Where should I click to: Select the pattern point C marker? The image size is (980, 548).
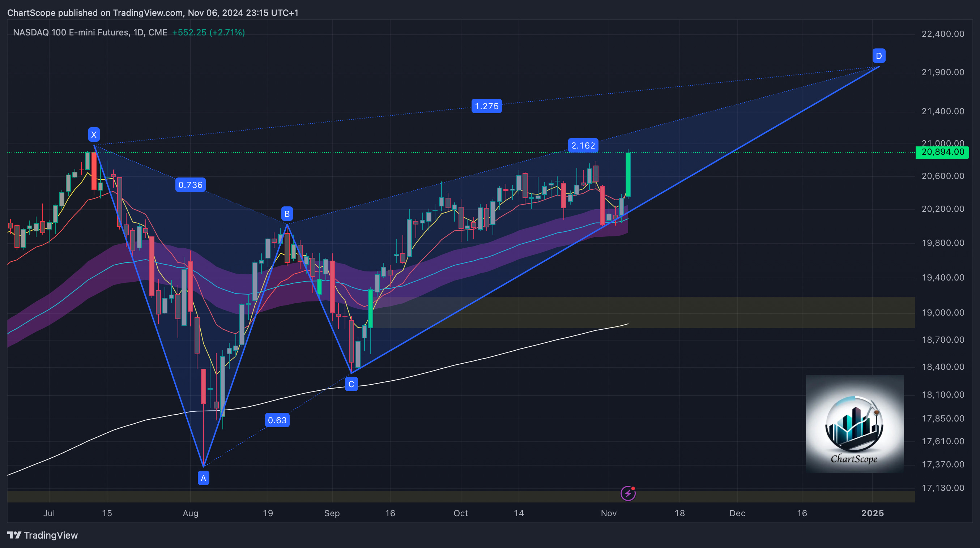point(351,384)
